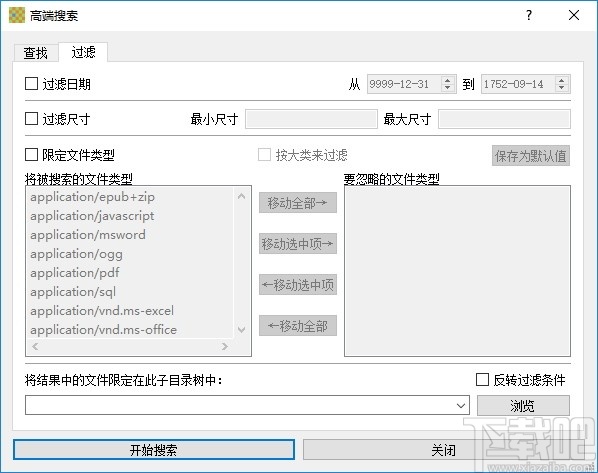
Task: Click the 到 date field 1752-09-14
Action: (517, 84)
